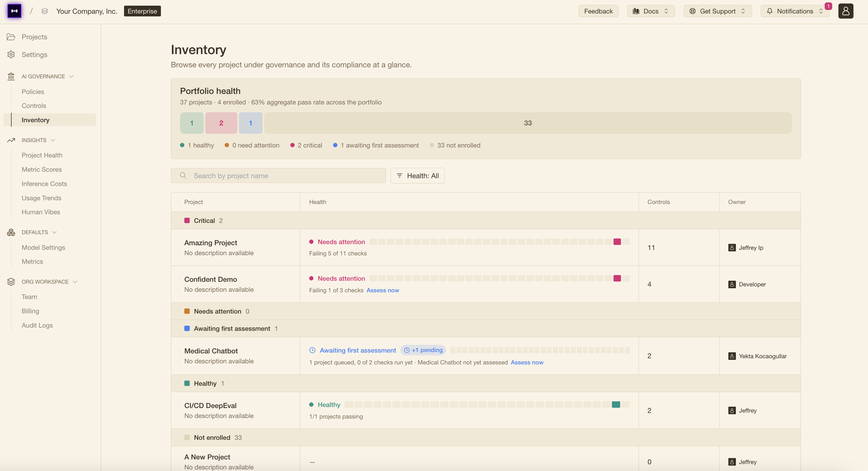Click Jeffrey avatar icon in CI/CD DeepEval row

click(732, 410)
